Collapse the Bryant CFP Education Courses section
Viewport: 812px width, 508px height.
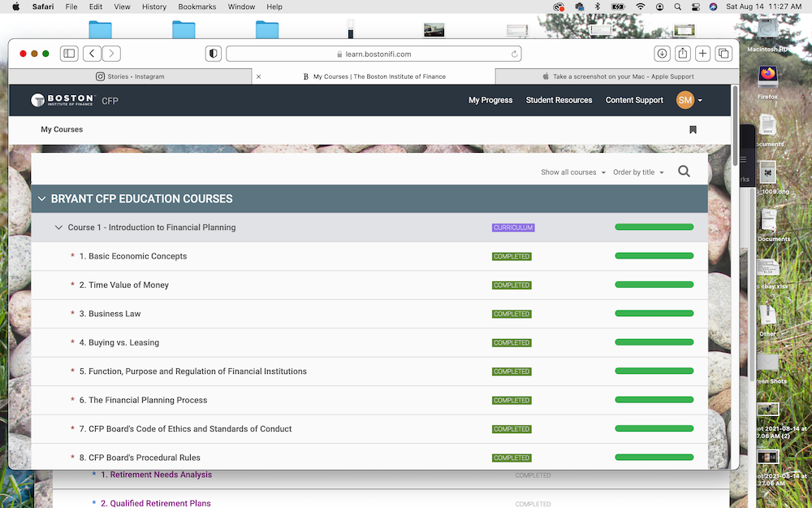click(x=42, y=198)
